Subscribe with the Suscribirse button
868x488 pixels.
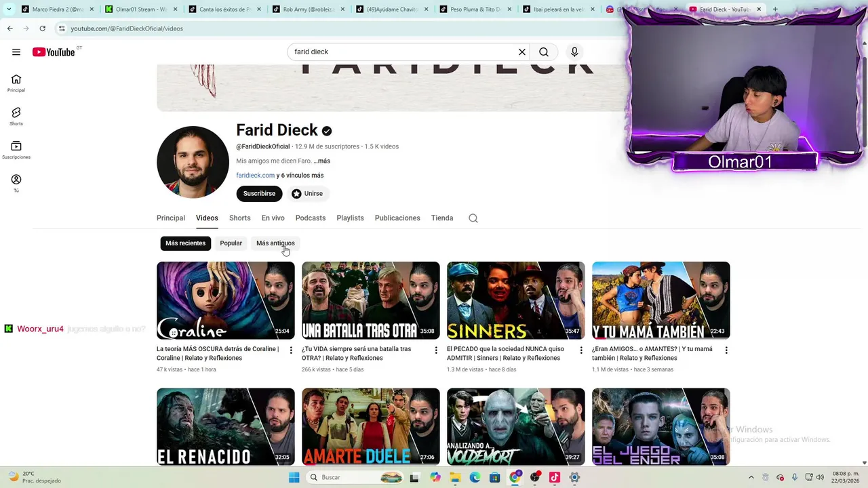(x=259, y=194)
